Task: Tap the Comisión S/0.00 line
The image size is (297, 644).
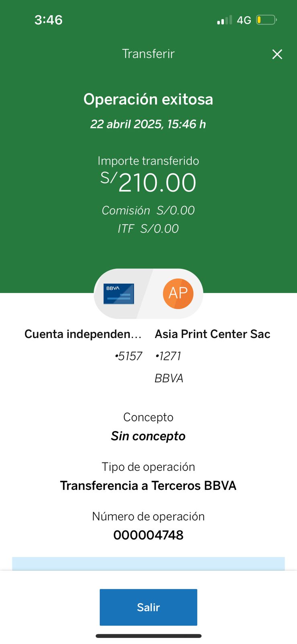Action: click(148, 210)
